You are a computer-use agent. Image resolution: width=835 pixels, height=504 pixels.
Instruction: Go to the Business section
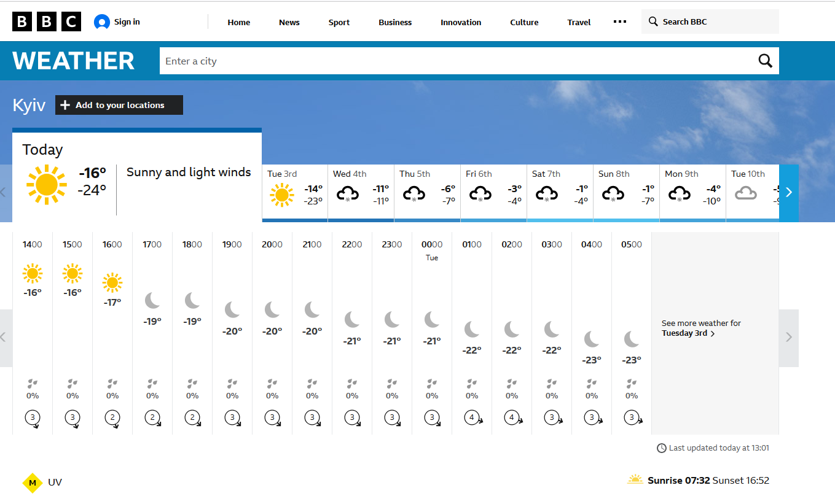pyautogui.click(x=395, y=22)
